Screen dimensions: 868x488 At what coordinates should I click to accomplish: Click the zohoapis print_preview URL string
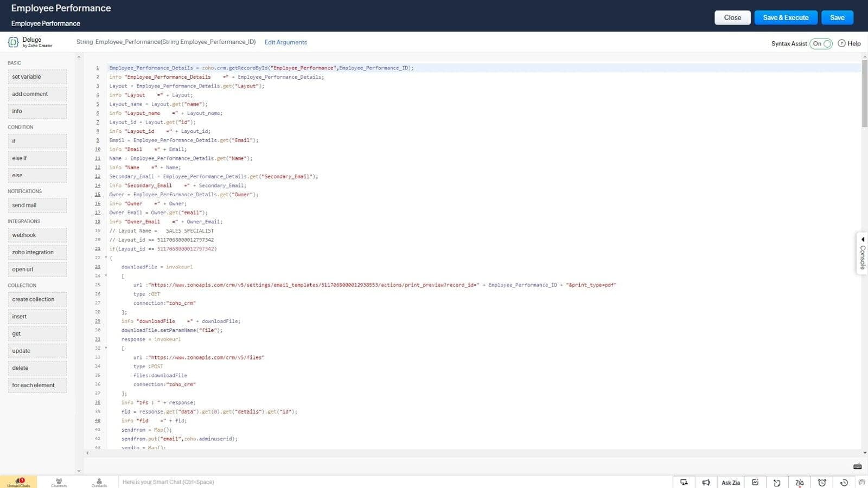click(x=312, y=285)
